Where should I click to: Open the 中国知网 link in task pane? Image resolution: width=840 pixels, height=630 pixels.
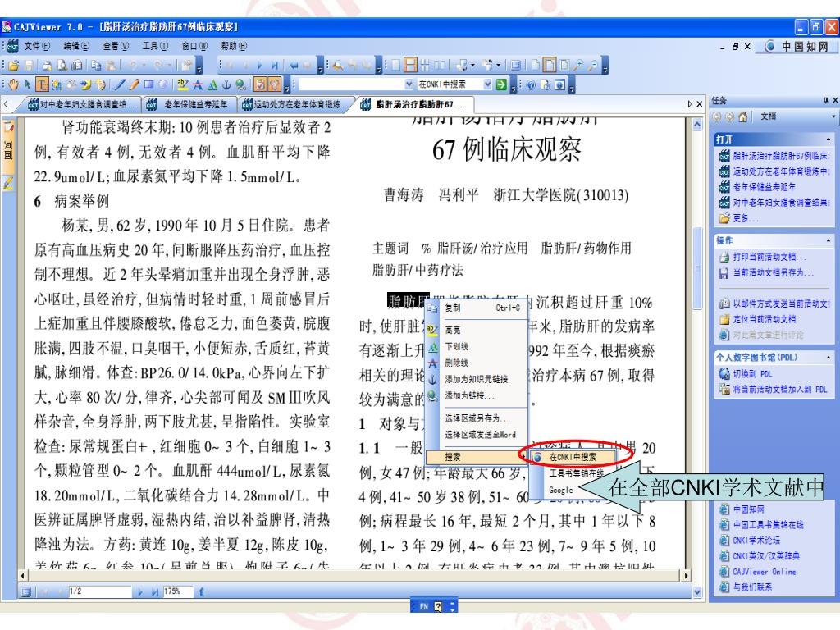[x=748, y=509]
